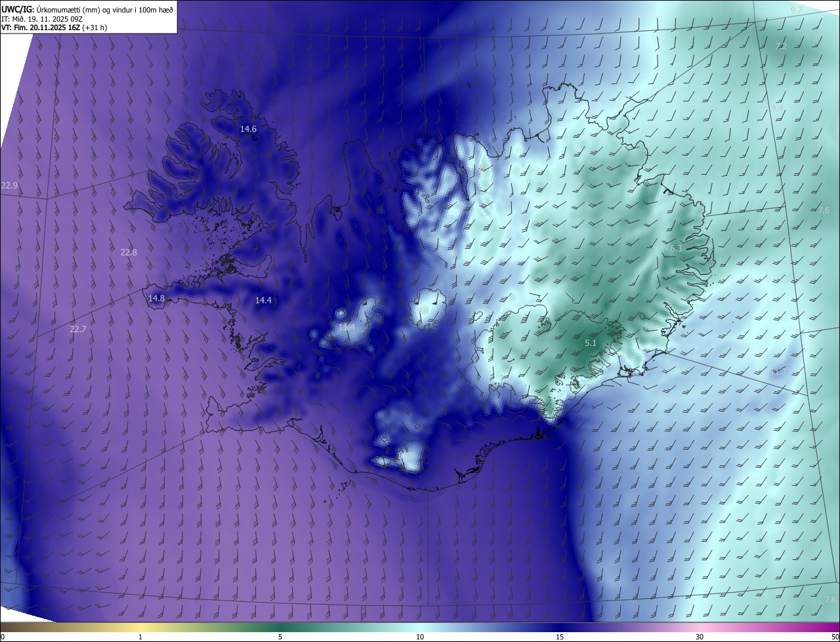This screenshot has width=840, height=642.
Task: Click the 9.7 value on the map
Action: click(x=796, y=10)
